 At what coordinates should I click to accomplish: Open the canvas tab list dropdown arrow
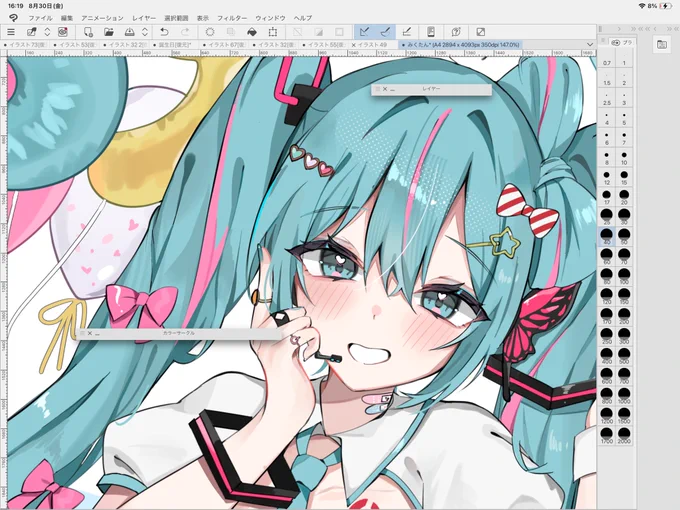589,44
